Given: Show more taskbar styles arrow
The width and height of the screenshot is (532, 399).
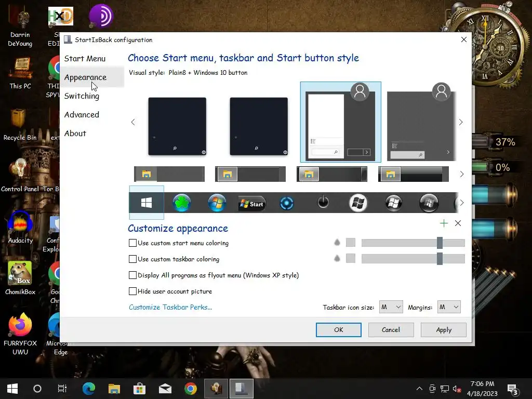Looking at the screenshot, I should pyautogui.click(x=462, y=174).
